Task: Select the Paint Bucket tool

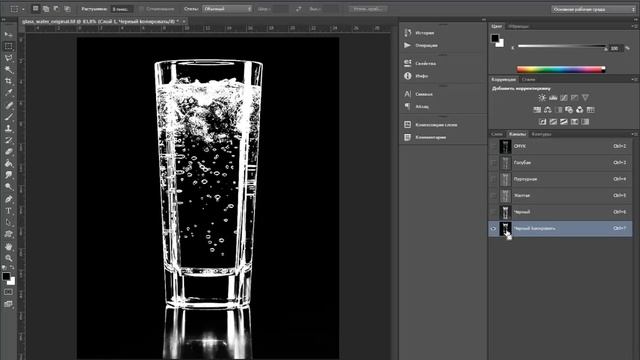Action: (x=8, y=164)
